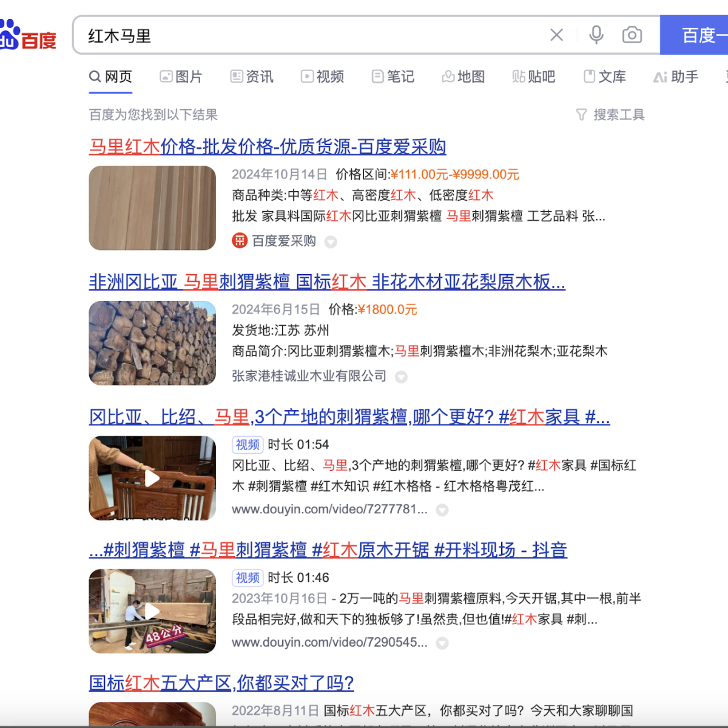Open the 笔记 tab
Viewport: 728px width, 728px height.
click(393, 77)
